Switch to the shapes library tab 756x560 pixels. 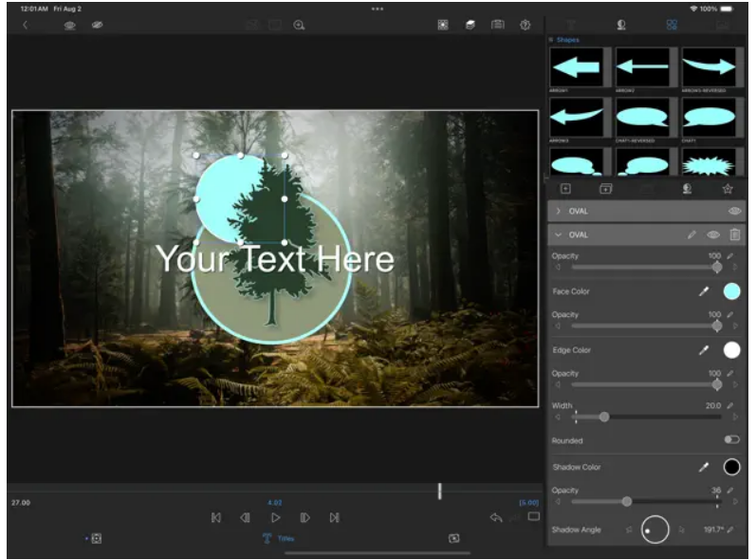(672, 25)
